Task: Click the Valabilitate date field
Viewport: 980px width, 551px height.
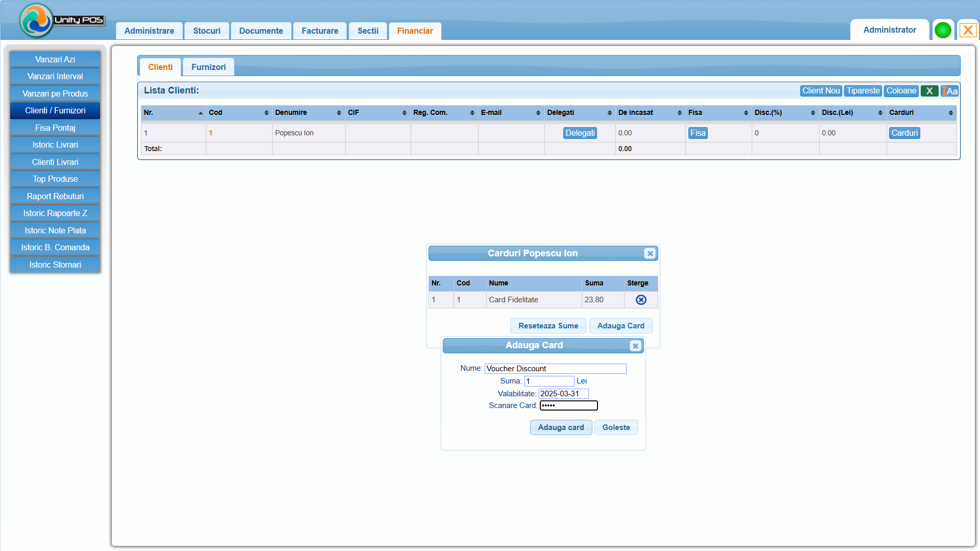Action: pyautogui.click(x=563, y=394)
